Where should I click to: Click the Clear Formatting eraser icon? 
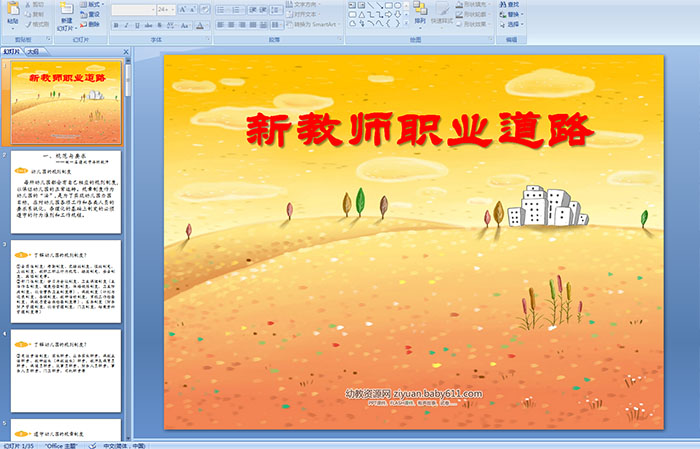coord(204,10)
